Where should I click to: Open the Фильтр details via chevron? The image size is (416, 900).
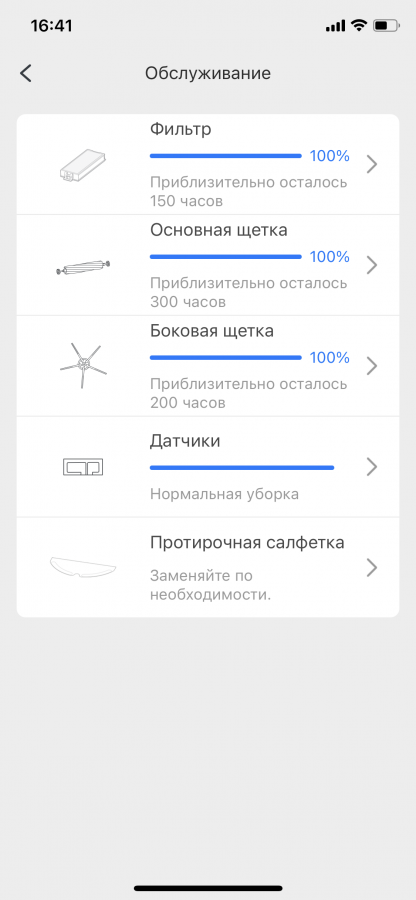(372, 164)
